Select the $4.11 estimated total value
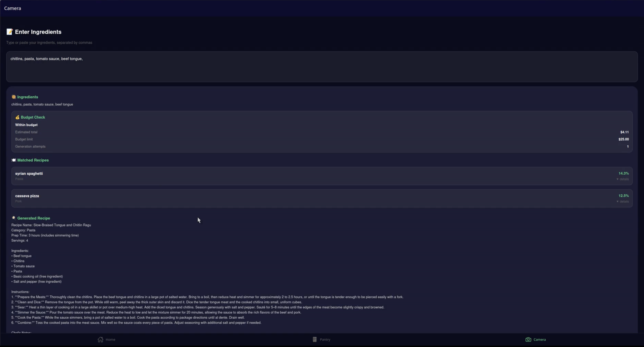The height and width of the screenshot is (347, 644). pos(624,132)
